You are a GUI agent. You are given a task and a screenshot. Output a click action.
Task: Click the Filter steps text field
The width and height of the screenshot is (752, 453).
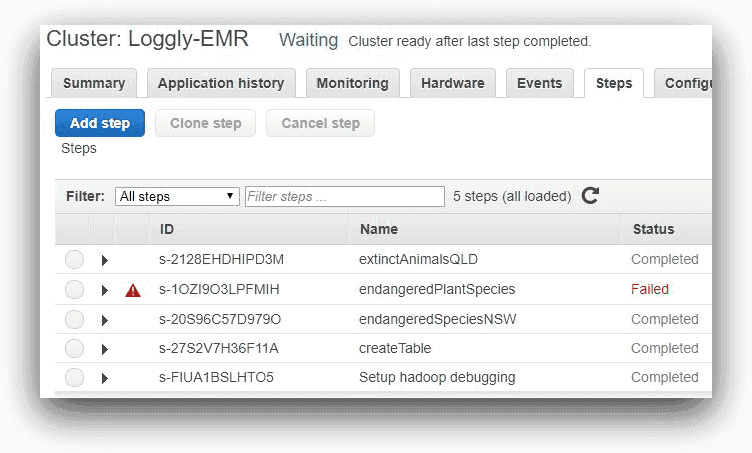(344, 196)
